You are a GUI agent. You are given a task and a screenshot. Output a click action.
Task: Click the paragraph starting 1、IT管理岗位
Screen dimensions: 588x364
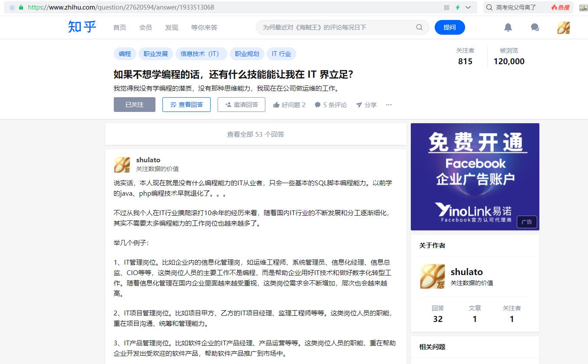coord(253,278)
